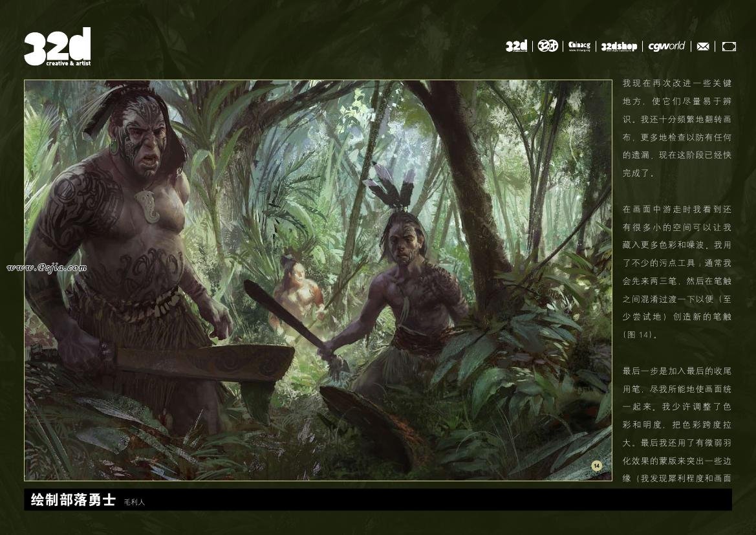Visit the 32dshop link
The width and height of the screenshot is (756, 535).
coord(619,47)
